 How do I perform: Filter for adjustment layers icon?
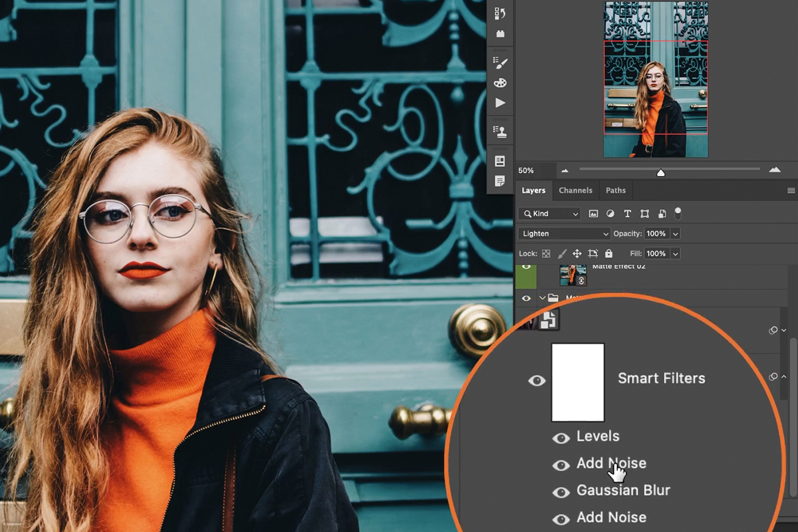pyautogui.click(x=610, y=213)
